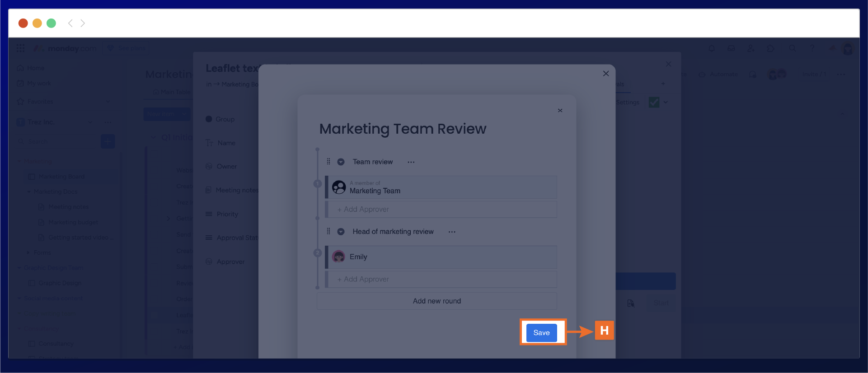Grab the Team review drag handle

coord(328,162)
